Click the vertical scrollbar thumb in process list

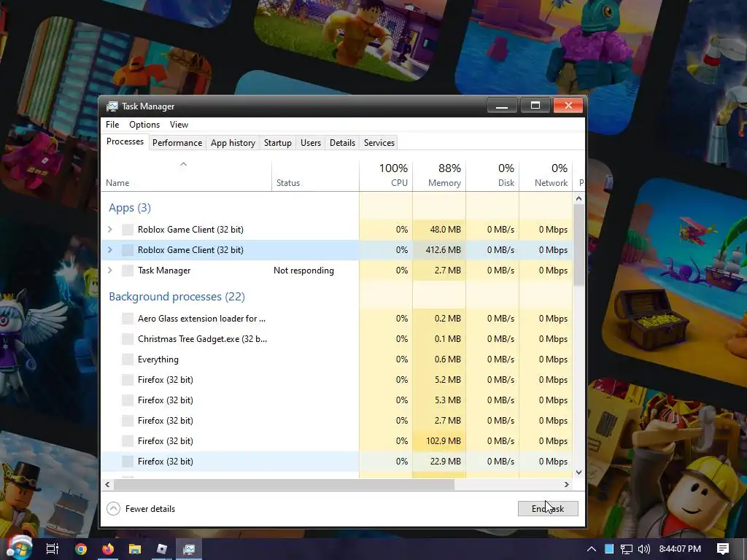tap(578, 245)
